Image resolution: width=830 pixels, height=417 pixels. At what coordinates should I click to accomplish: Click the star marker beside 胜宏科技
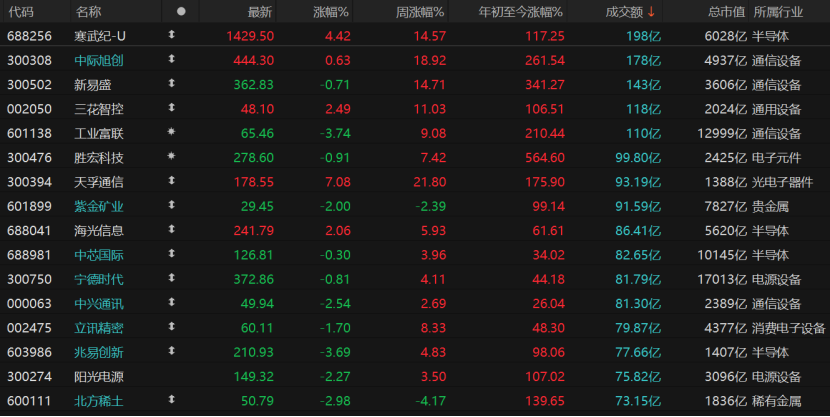(x=171, y=157)
